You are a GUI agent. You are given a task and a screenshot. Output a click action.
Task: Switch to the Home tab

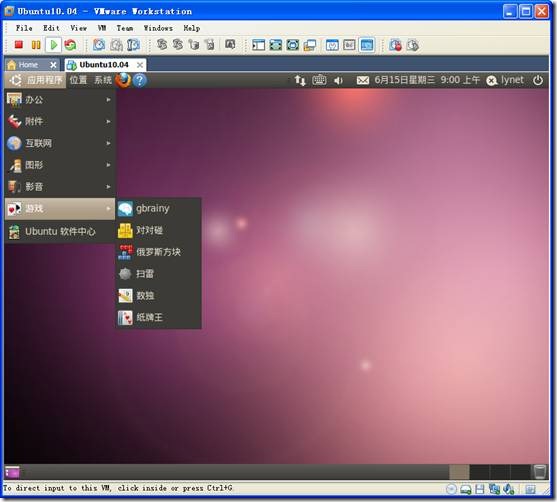pos(28,65)
